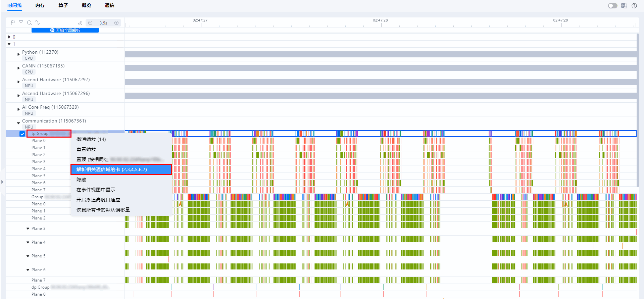Screen dimensions: 644x299
Task: Click the search magnifier icon
Action: [30, 23]
